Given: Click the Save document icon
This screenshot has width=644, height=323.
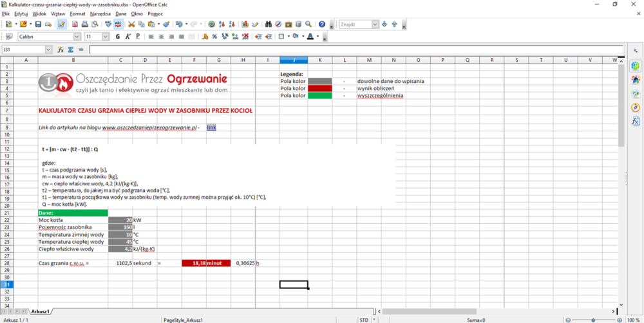Looking at the screenshot, I should click(38, 24).
